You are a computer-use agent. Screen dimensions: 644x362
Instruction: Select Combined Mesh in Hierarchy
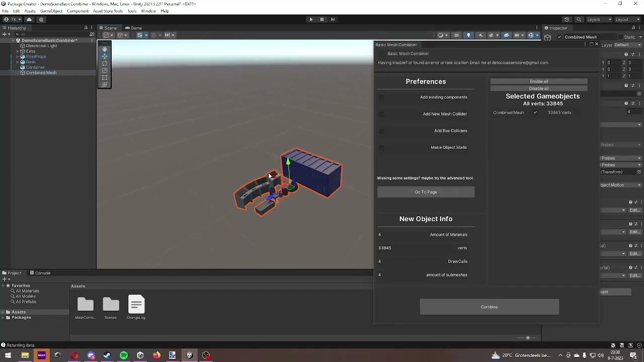click(41, 73)
